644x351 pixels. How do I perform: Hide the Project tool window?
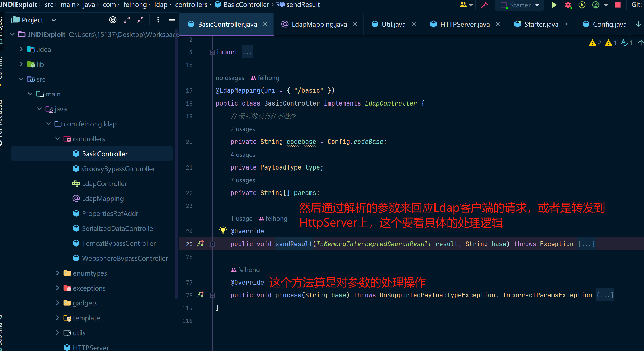click(172, 20)
